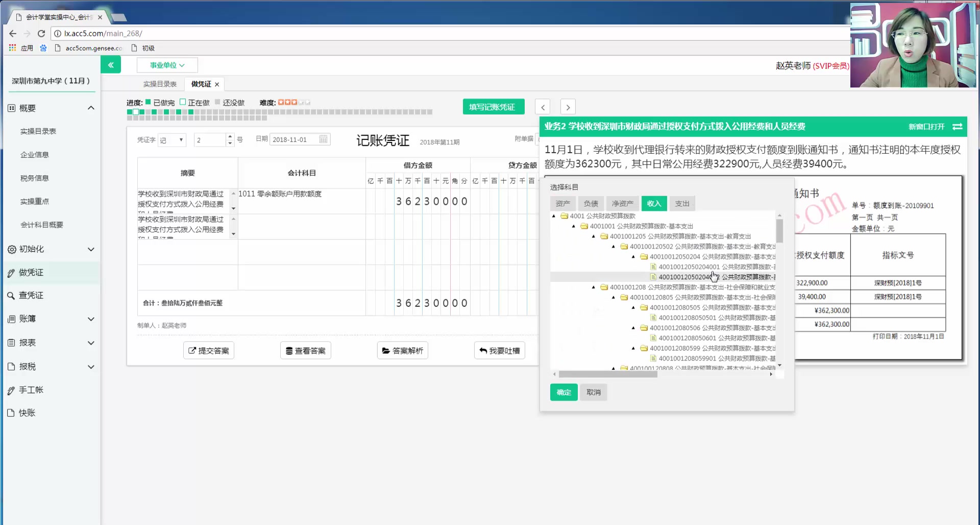
Task: Click the 报表 report icon
Action: click(11, 343)
